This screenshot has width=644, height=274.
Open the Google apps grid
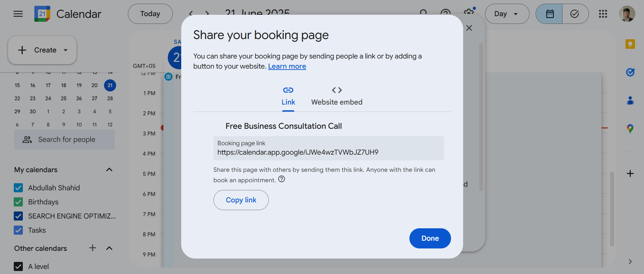603,14
